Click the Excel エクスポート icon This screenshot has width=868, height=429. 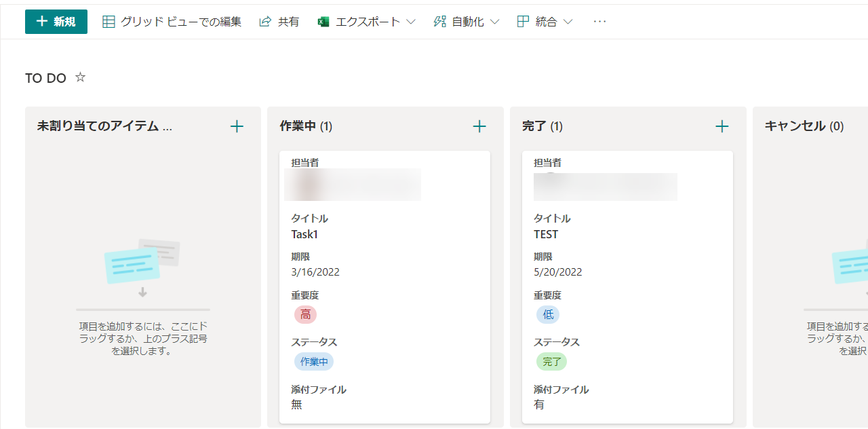[x=323, y=22]
